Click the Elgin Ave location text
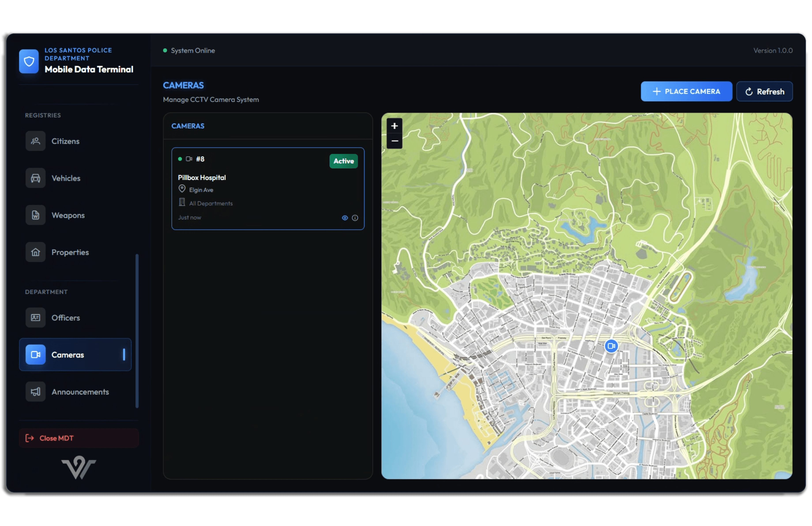This screenshot has width=812, height=526. pyautogui.click(x=201, y=190)
